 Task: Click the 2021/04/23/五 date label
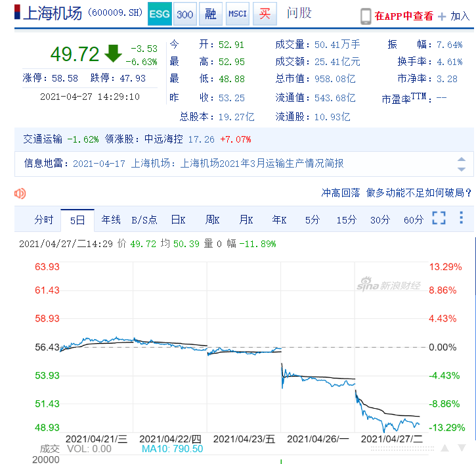(x=244, y=439)
